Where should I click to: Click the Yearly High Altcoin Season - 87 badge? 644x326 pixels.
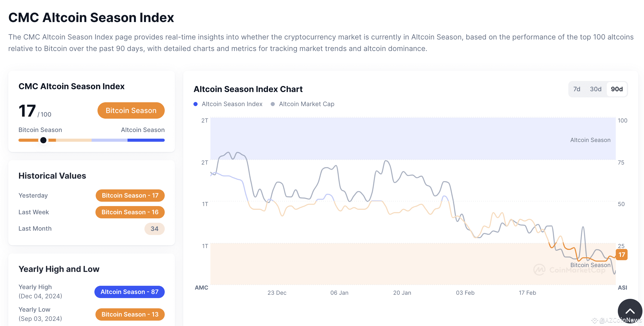coord(130,292)
